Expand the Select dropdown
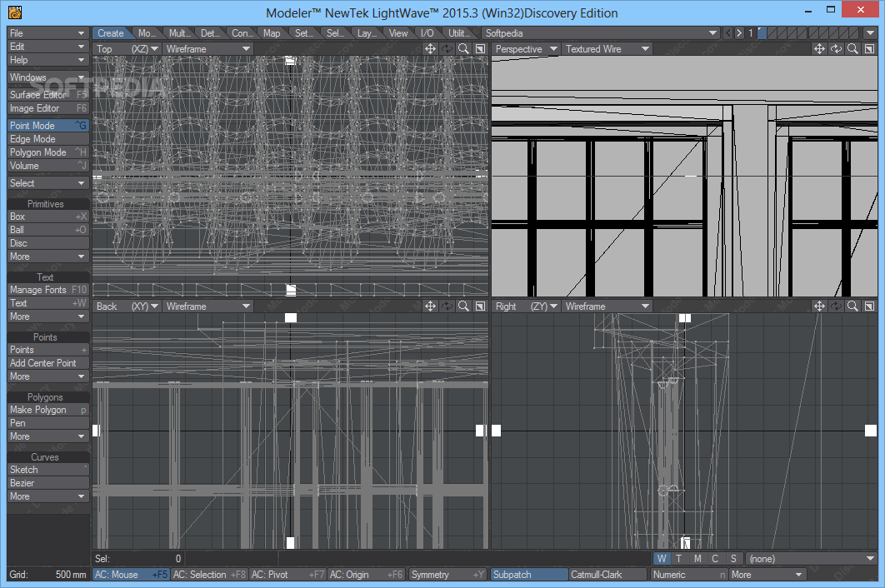This screenshot has height=588, width=885. (x=48, y=183)
